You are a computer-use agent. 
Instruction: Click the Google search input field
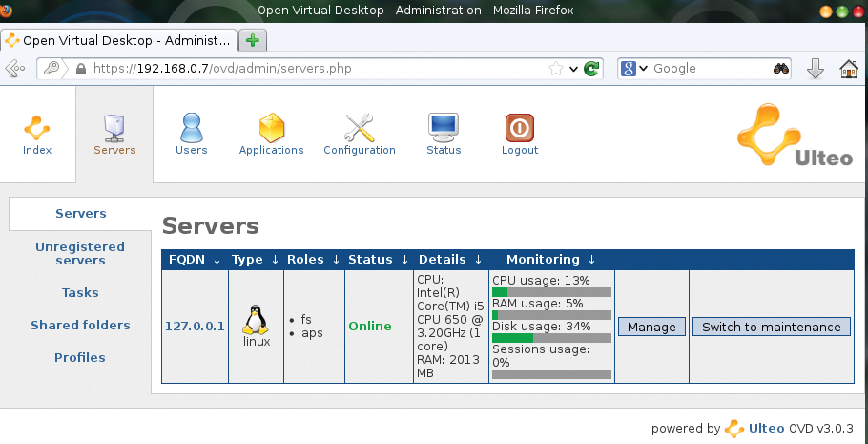click(x=710, y=69)
